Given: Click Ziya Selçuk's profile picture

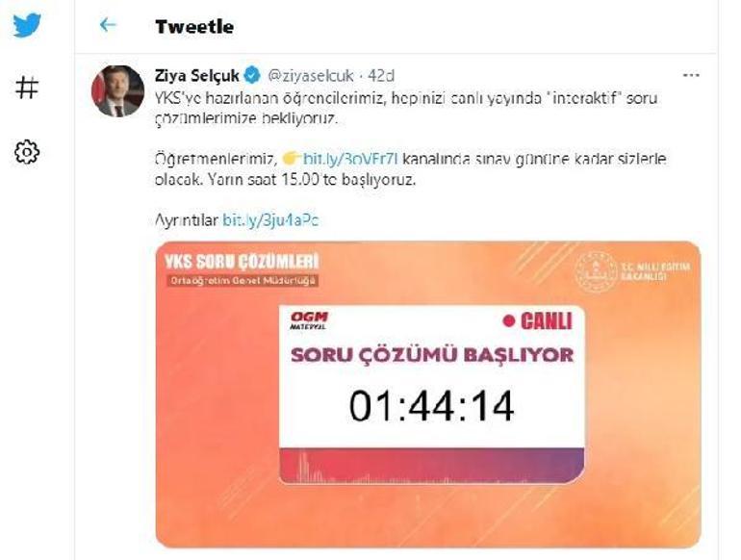Looking at the screenshot, I should pyautogui.click(x=117, y=90).
